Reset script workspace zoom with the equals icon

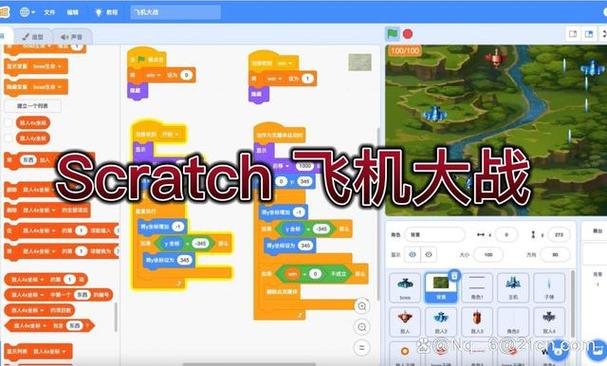362,348
